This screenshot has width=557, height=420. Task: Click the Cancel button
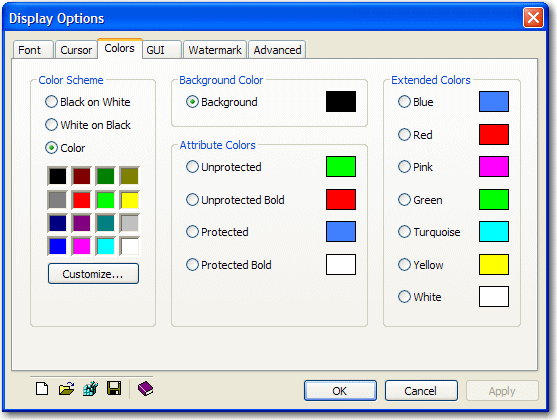point(421,391)
